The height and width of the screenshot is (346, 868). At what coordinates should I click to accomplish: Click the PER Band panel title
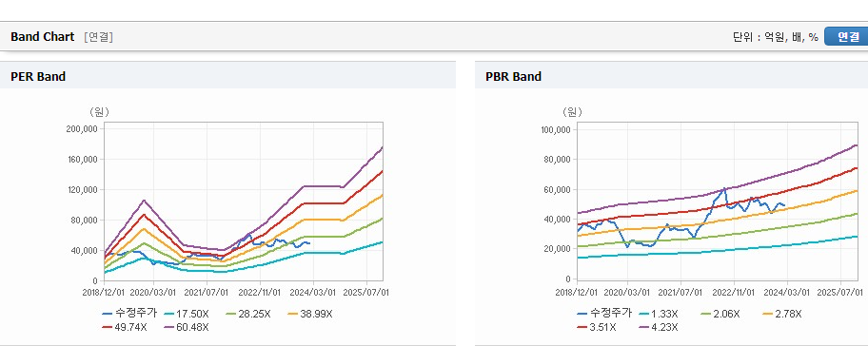38,77
